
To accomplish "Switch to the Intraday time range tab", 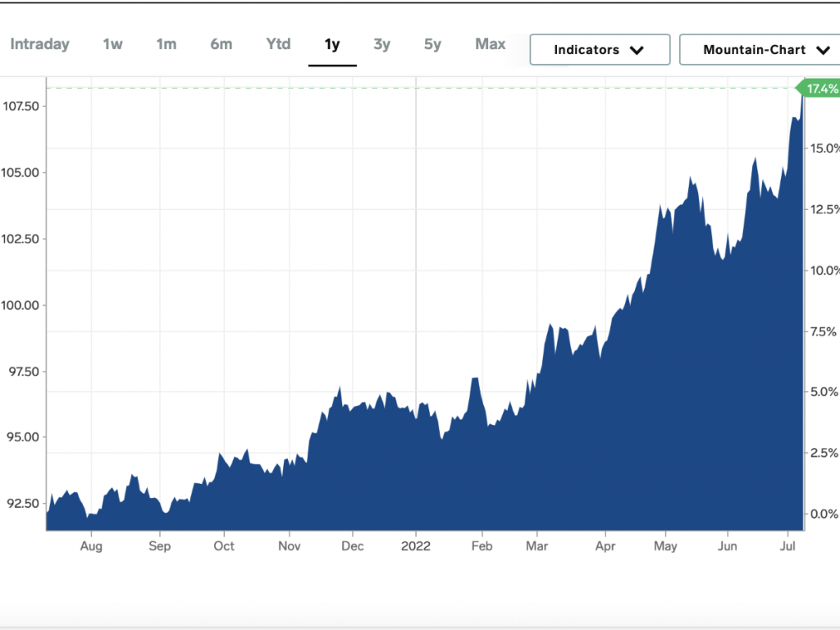I will [39, 44].
